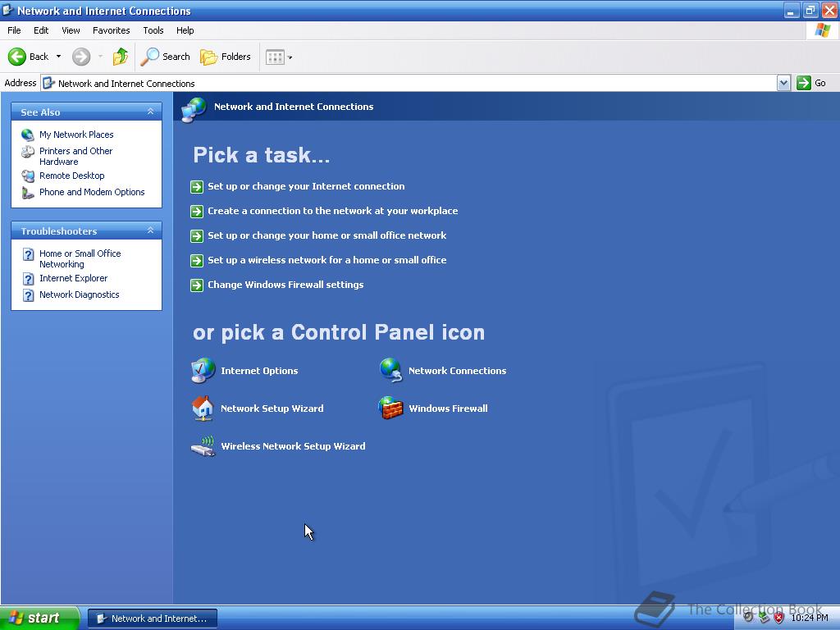
Task: Open Phone and Modem Options link
Action: 92,192
